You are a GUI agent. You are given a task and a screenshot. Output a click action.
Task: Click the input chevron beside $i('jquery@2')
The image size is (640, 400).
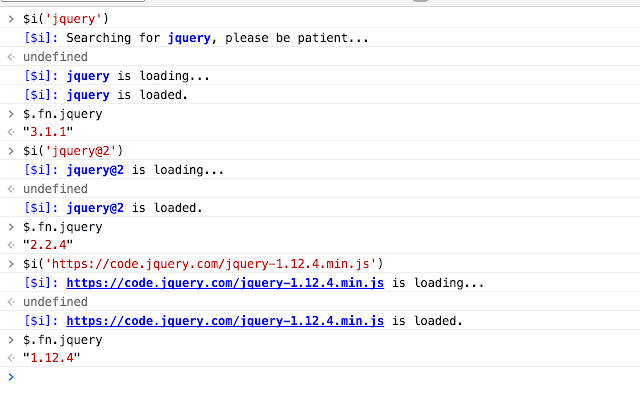(11, 151)
